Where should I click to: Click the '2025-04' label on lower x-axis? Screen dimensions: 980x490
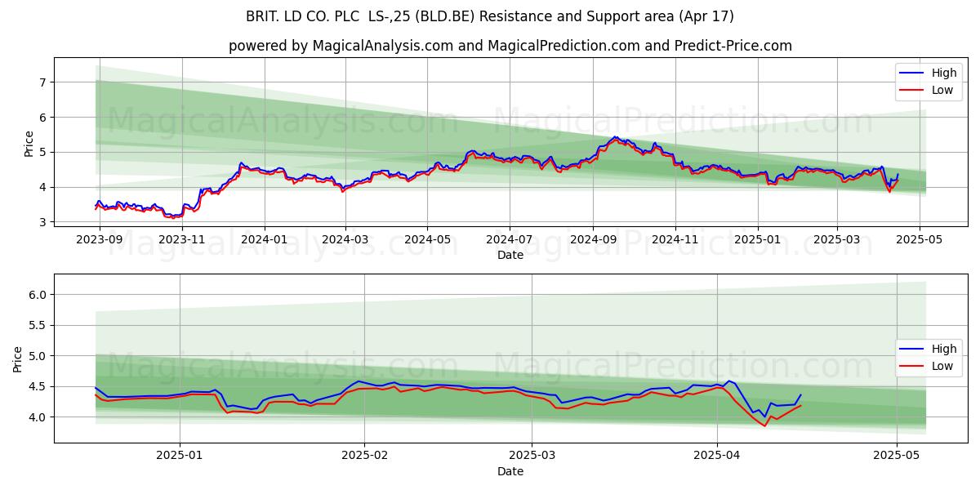pos(717,457)
